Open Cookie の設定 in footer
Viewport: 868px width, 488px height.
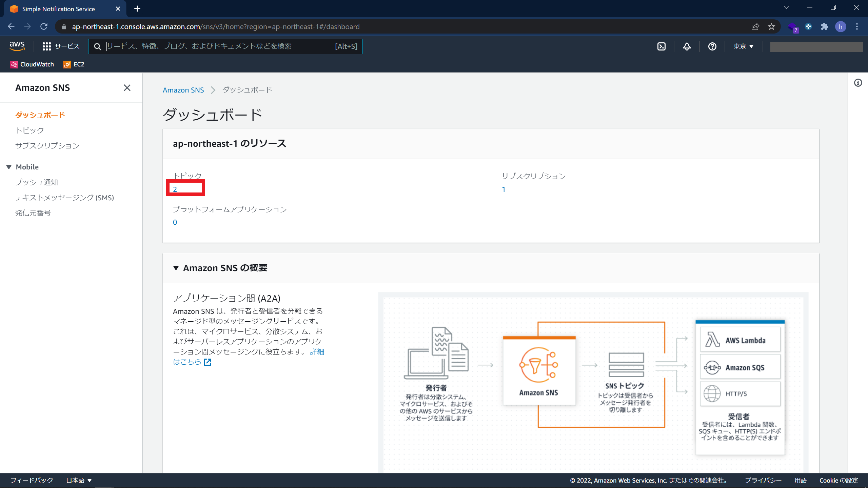[x=839, y=480]
